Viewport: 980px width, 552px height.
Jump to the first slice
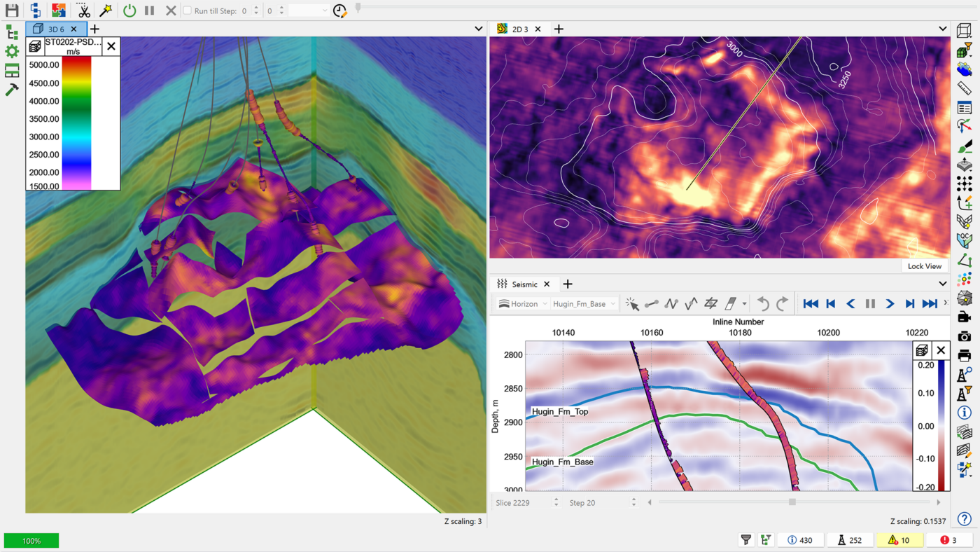click(811, 304)
